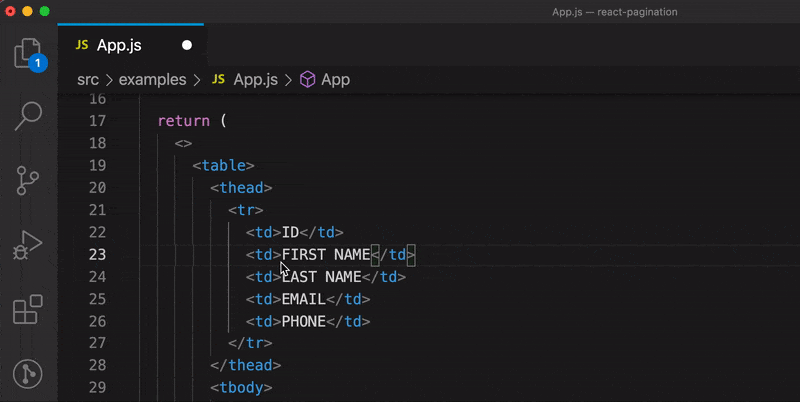Select the App.js editor tab
Viewport: 800px width, 402px height.
(x=133, y=45)
